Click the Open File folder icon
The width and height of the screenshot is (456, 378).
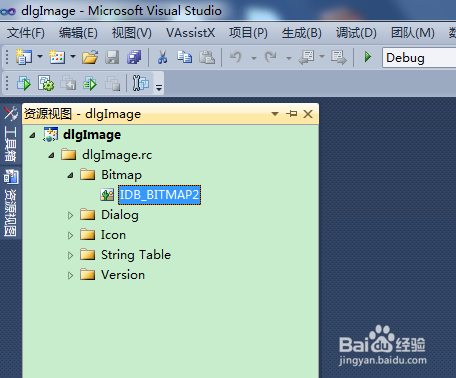[x=90, y=57]
